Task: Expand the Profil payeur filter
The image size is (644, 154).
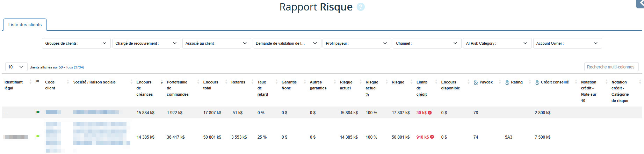Action: coord(356,43)
